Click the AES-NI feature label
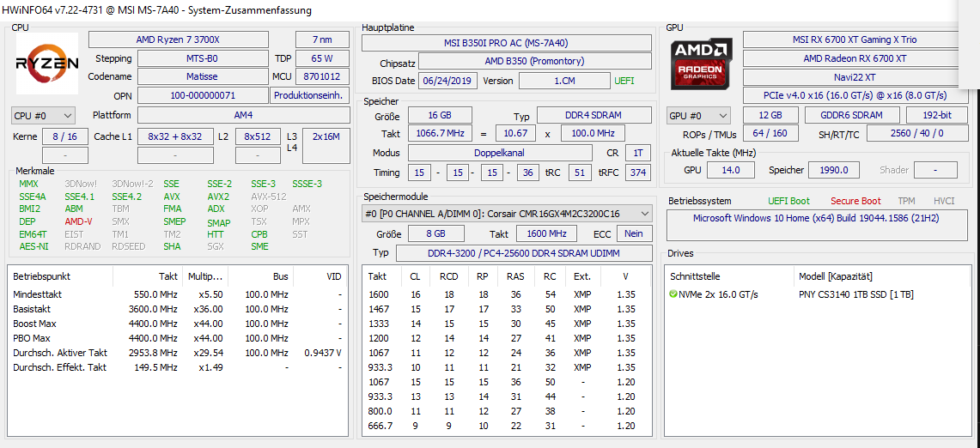 point(33,247)
